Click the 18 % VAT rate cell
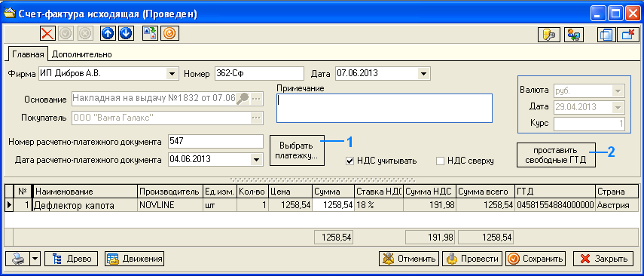The image size is (644, 276). 378,205
